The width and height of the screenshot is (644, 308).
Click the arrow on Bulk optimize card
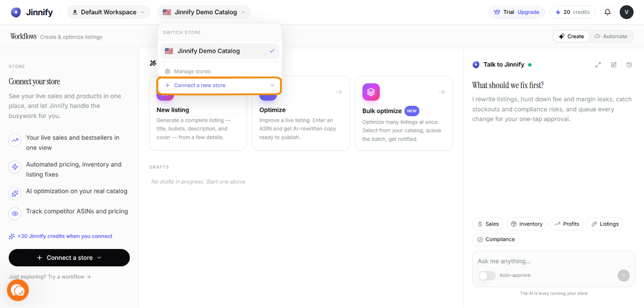(x=442, y=92)
